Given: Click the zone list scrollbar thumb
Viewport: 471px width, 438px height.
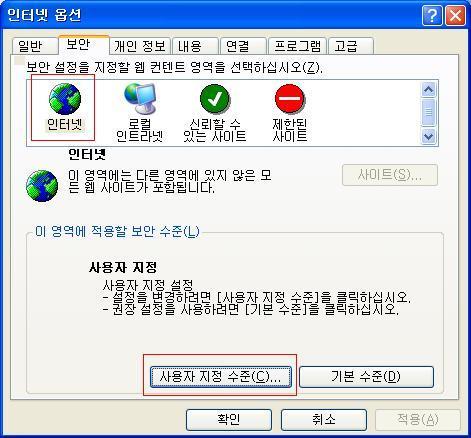Looking at the screenshot, I should pos(428,113).
